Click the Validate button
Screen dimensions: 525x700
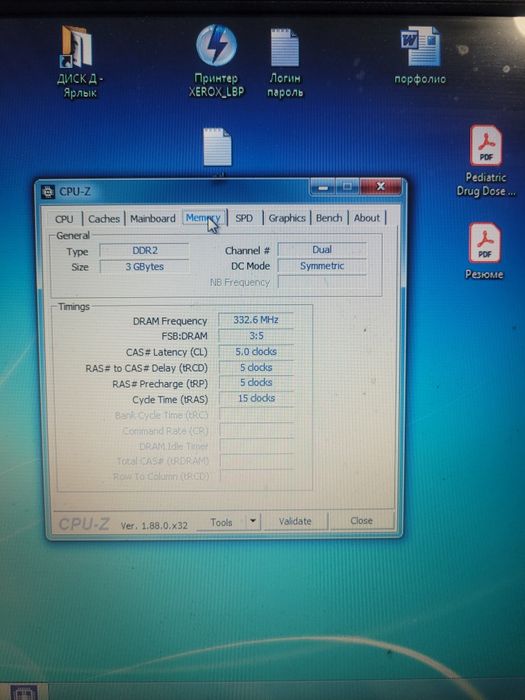click(x=295, y=521)
